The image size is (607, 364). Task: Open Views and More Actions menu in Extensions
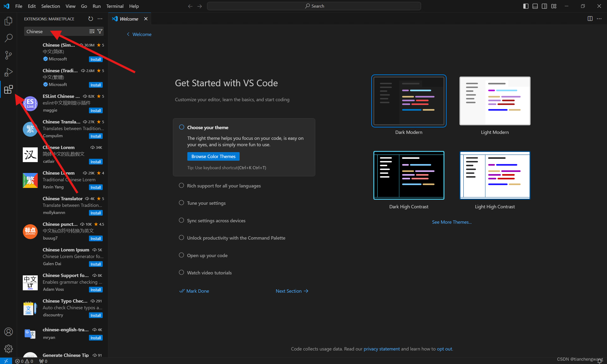coord(100,19)
